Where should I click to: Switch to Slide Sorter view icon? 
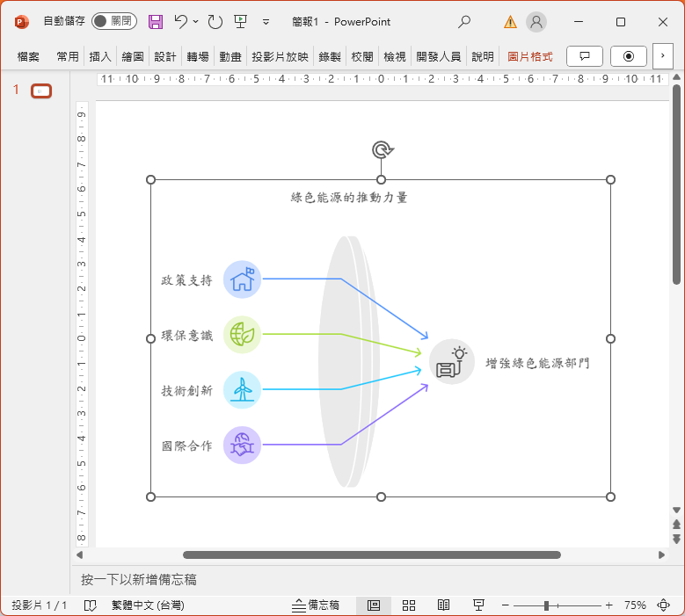409,605
